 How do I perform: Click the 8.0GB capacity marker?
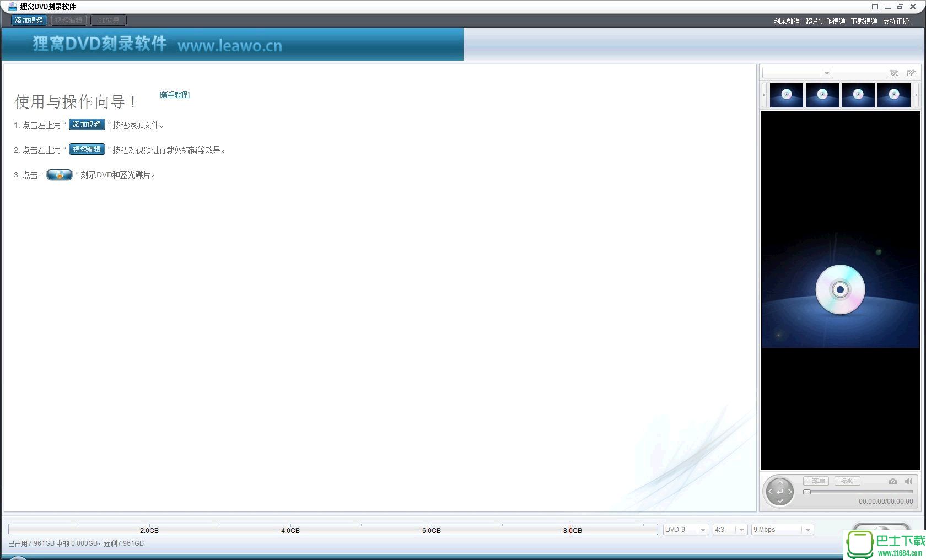click(573, 530)
